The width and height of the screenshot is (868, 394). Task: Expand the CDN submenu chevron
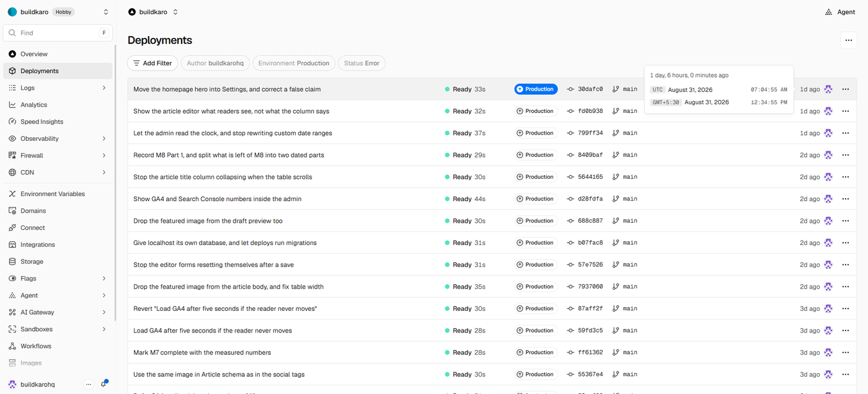(x=104, y=172)
